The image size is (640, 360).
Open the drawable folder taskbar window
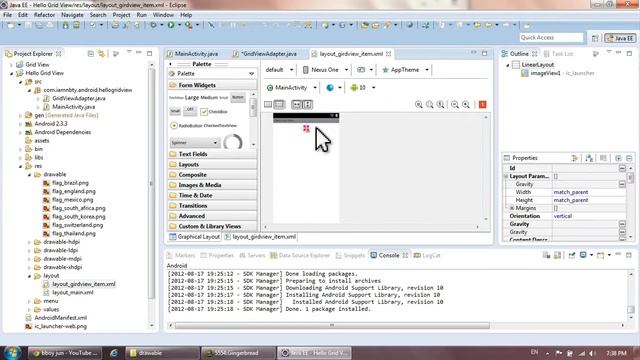[x=162, y=353]
